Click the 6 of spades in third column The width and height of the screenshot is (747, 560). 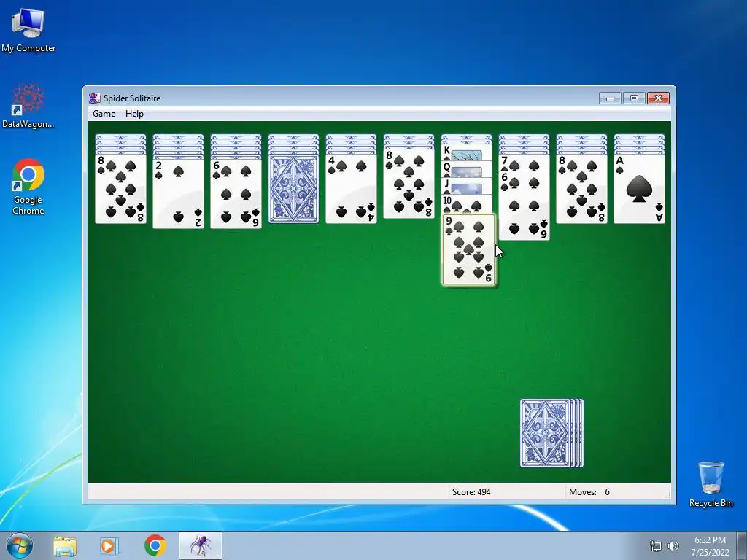tap(236, 194)
